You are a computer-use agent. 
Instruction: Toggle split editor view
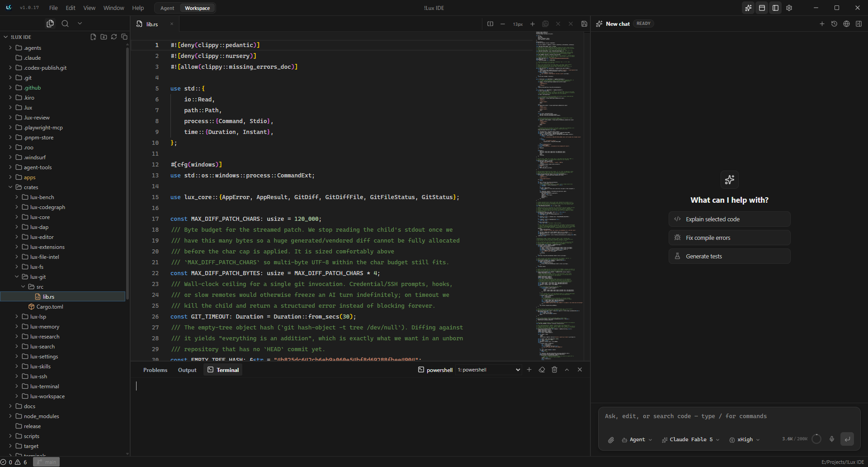click(490, 24)
